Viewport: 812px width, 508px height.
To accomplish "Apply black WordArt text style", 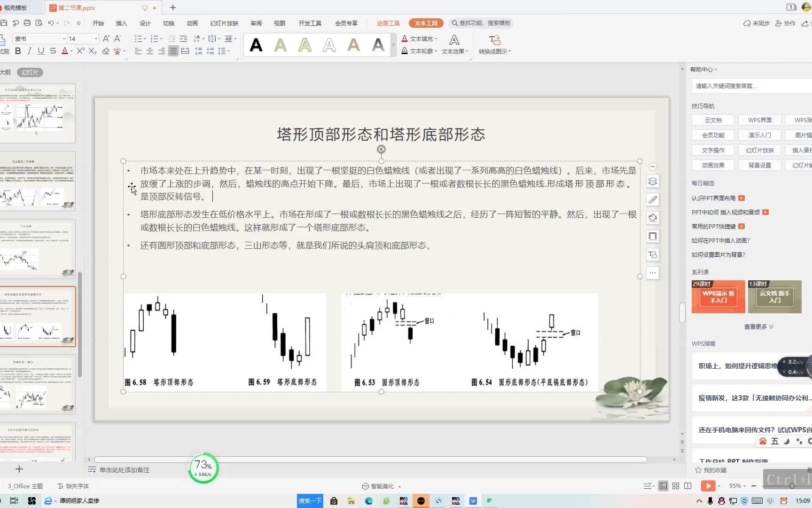I will click(256, 45).
